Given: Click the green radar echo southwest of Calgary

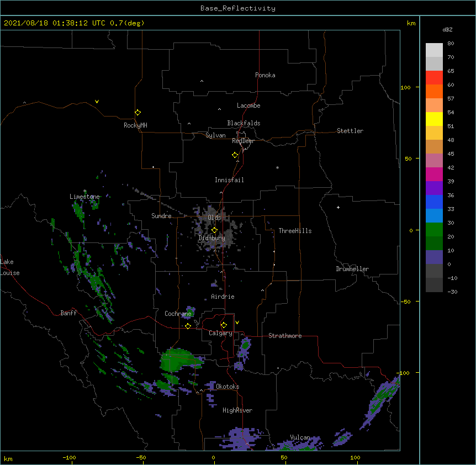Looking at the screenshot, I should click(178, 360).
